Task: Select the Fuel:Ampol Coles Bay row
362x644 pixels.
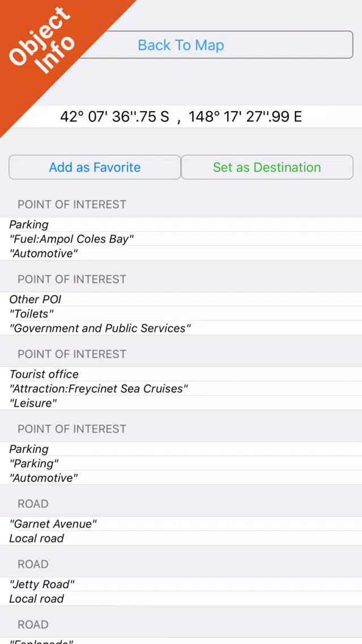Action: [x=181, y=239]
